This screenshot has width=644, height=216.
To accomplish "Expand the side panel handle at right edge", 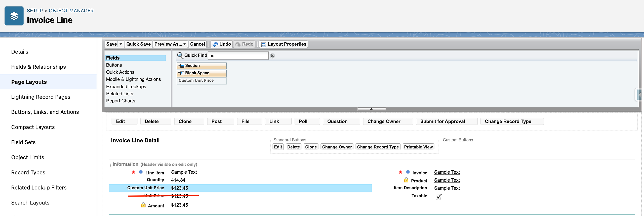I will coord(639,95).
